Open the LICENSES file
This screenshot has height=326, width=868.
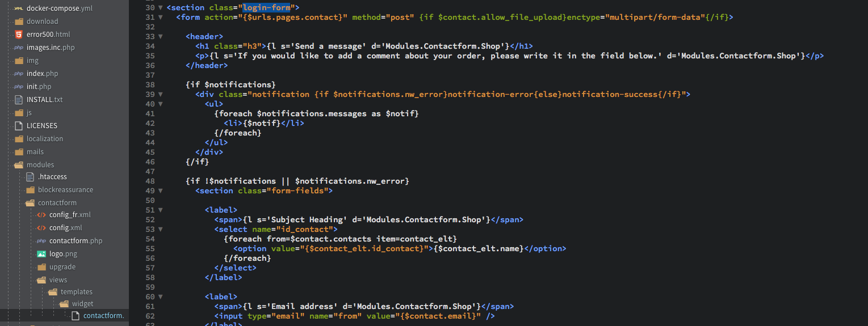pyautogui.click(x=42, y=126)
